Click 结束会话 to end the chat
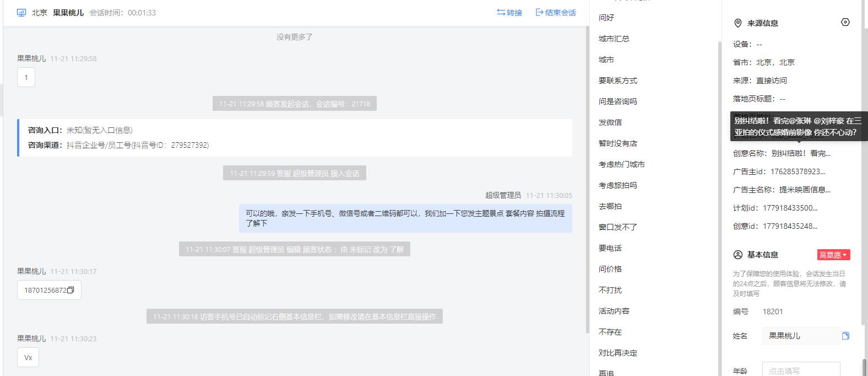 coord(556,13)
